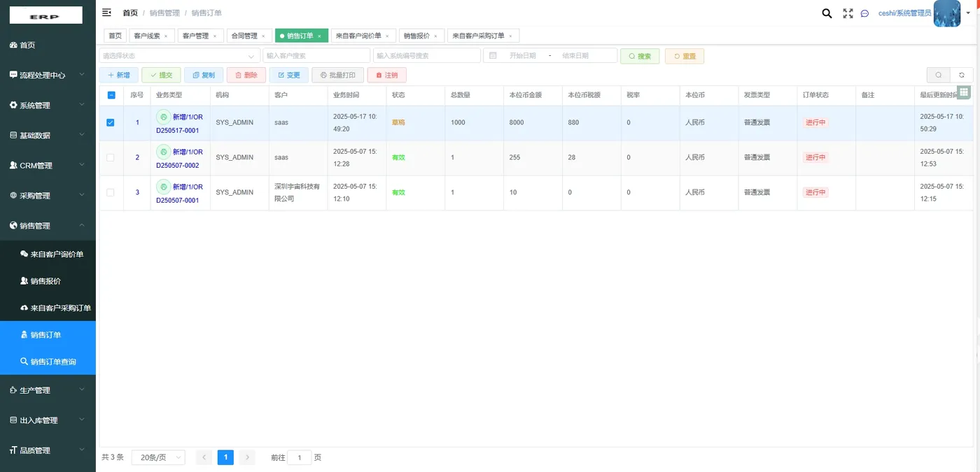Toggle fullscreen mode icon
Image resolution: width=980 pixels, height=472 pixels.
coord(848,13)
